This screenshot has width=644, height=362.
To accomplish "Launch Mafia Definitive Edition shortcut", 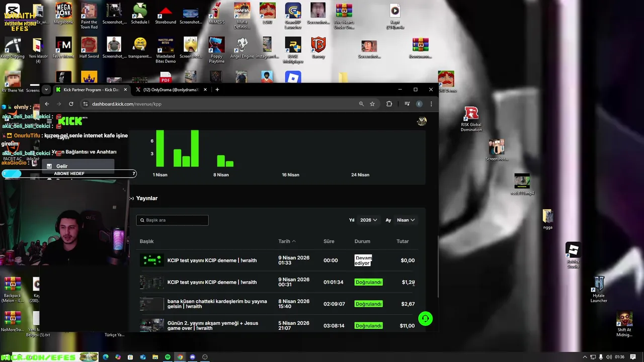I will 242,16.
